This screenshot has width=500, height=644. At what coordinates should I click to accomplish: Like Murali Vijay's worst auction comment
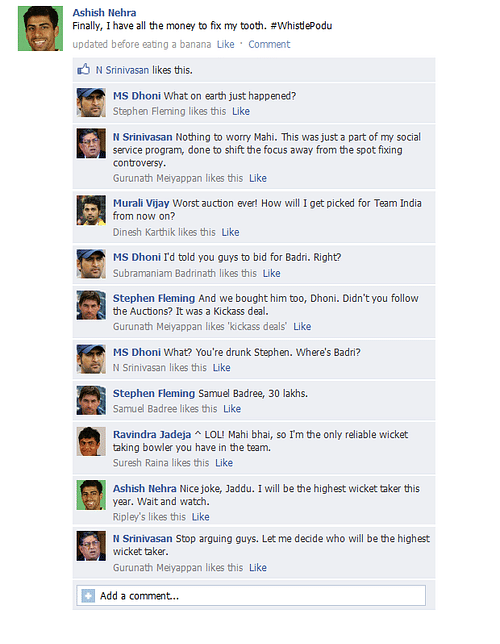(x=230, y=232)
